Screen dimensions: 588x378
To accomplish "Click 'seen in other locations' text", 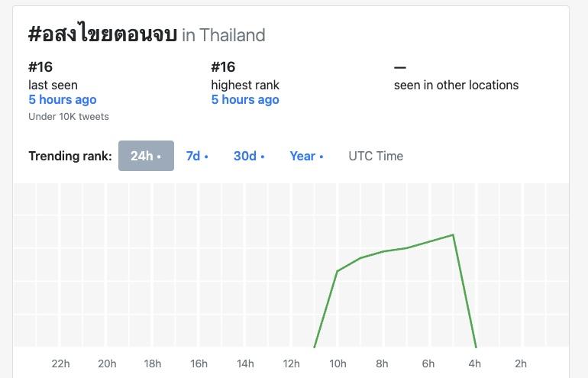I will pyautogui.click(x=456, y=85).
